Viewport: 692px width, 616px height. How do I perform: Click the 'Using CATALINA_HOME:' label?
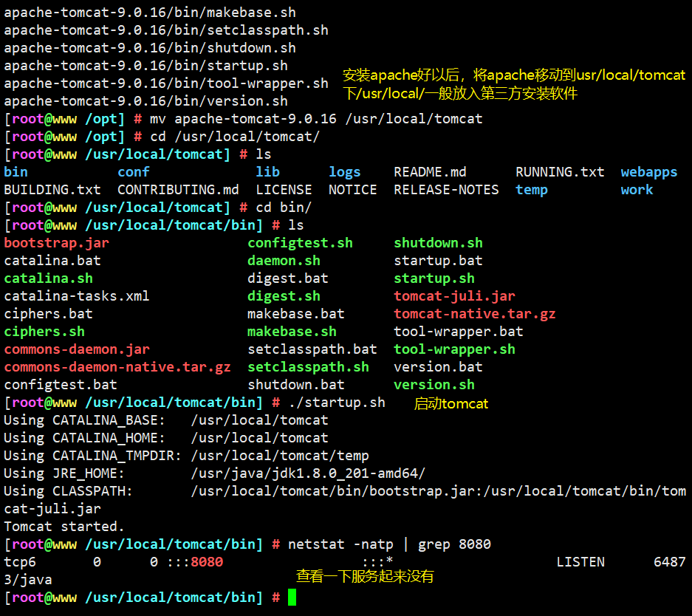[x=84, y=438]
